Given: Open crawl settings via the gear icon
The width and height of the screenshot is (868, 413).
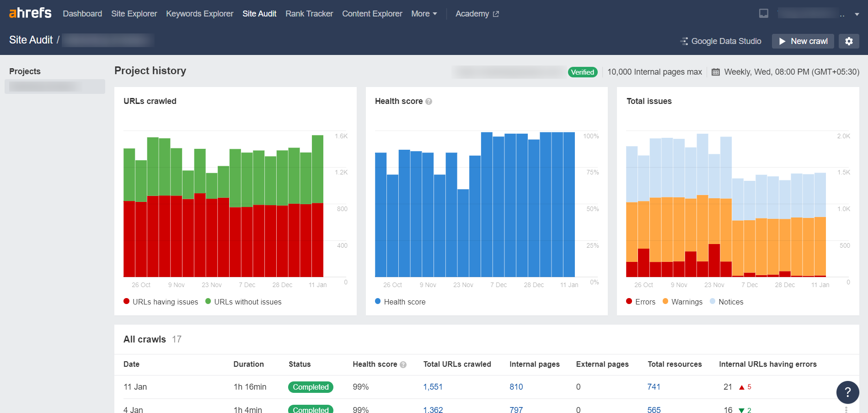Looking at the screenshot, I should point(849,41).
